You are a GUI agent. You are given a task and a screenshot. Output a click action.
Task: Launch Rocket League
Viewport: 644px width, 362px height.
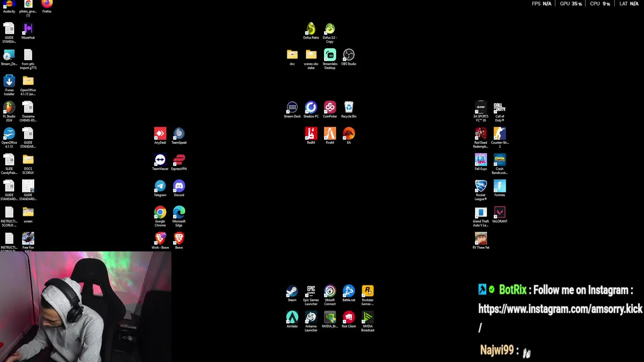481,191
